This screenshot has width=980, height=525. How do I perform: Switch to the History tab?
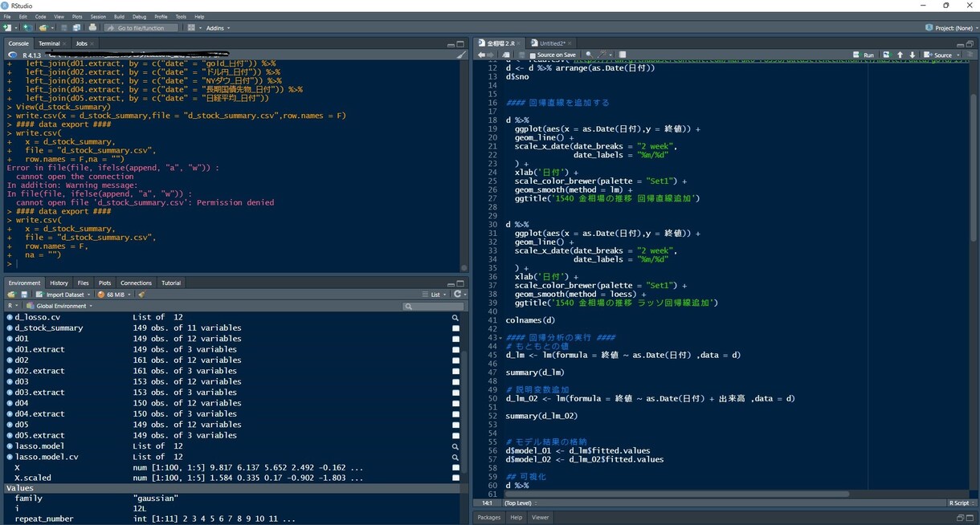click(59, 283)
